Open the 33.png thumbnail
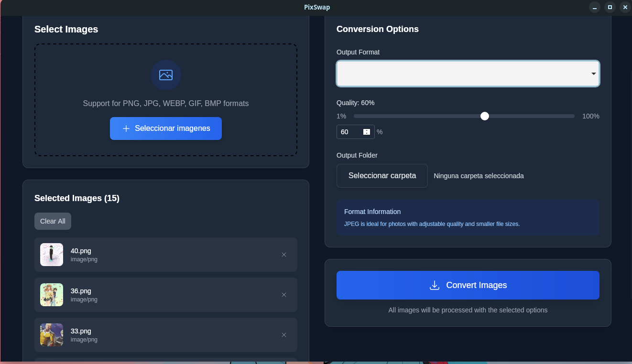Viewport: 632px width, 364px height. (x=52, y=335)
